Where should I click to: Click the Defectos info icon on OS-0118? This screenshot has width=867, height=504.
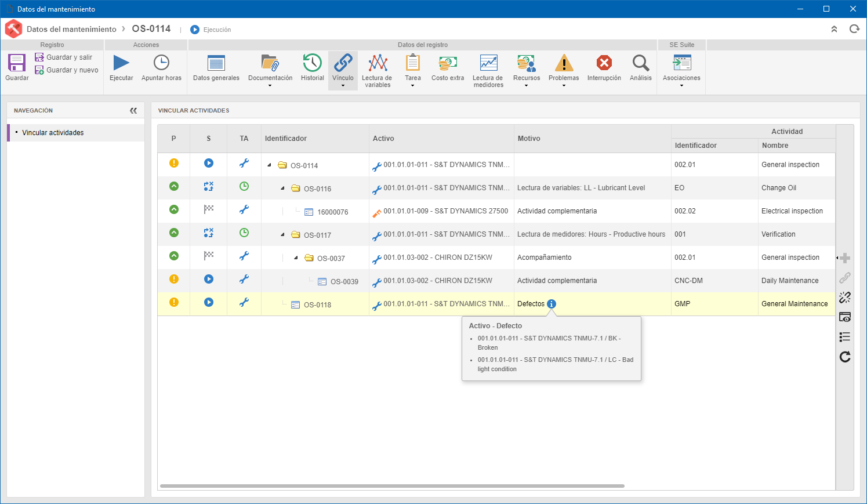[x=552, y=304]
